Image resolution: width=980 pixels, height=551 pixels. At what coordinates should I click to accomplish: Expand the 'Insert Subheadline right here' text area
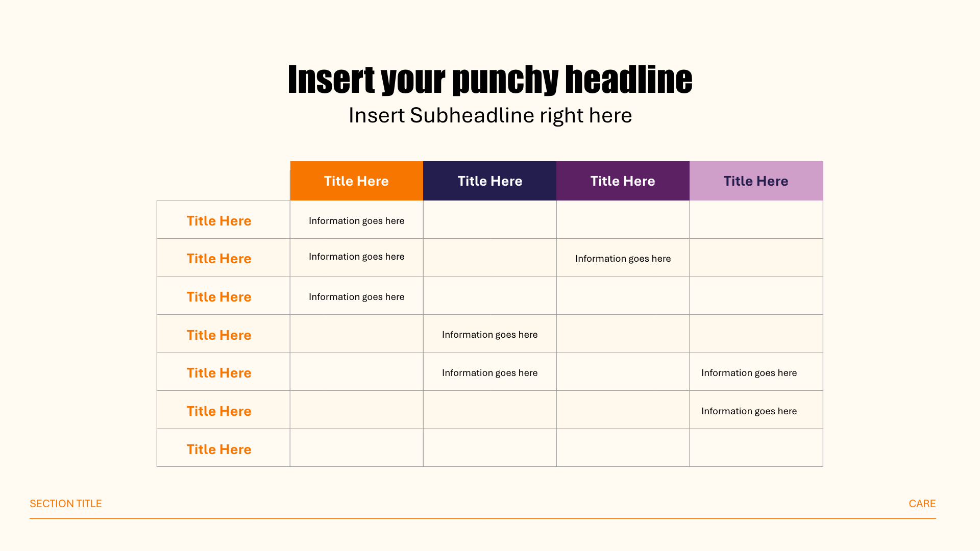[x=489, y=116]
